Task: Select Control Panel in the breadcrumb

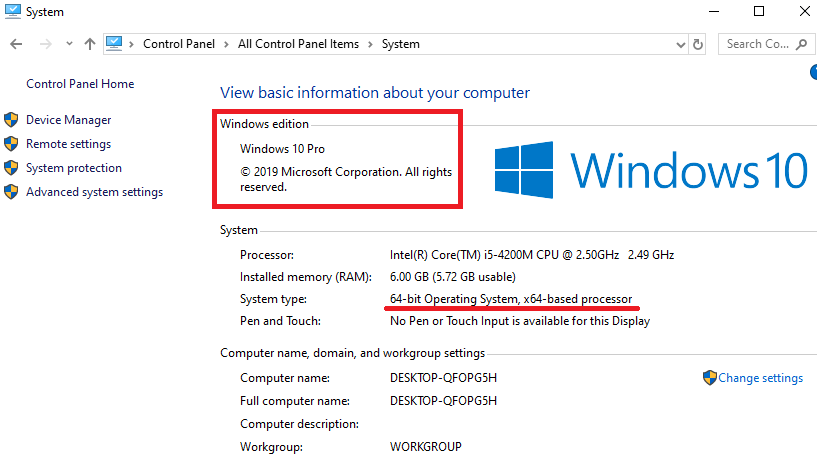Action: pyautogui.click(x=179, y=44)
